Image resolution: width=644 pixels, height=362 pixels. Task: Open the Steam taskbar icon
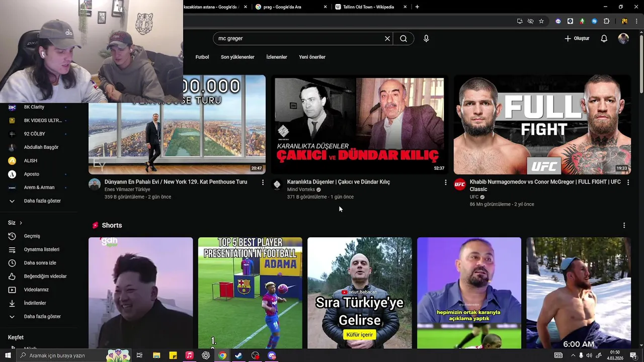(238, 355)
